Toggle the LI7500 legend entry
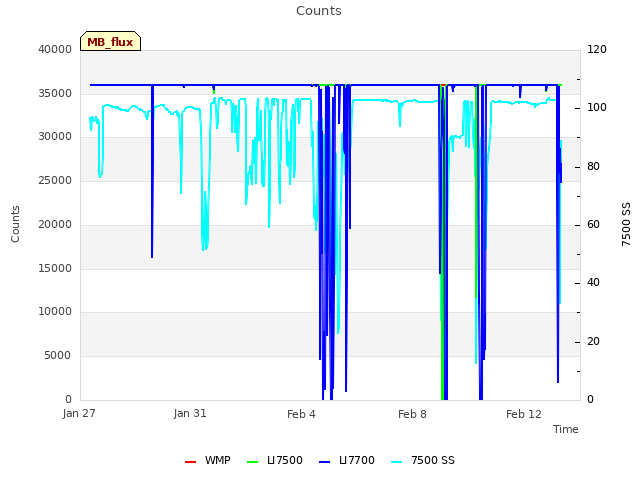Screen dimensions: 640x480 click(275, 460)
